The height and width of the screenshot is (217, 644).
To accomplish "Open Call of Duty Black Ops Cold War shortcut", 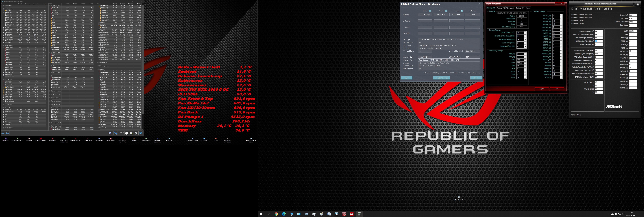I will [x=228, y=140].
